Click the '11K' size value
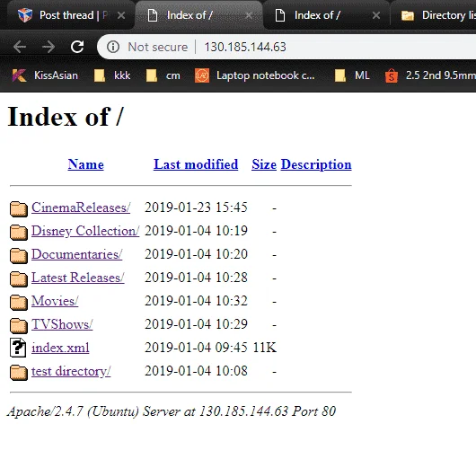The width and height of the screenshot is (476, 468). pos(264,348)
